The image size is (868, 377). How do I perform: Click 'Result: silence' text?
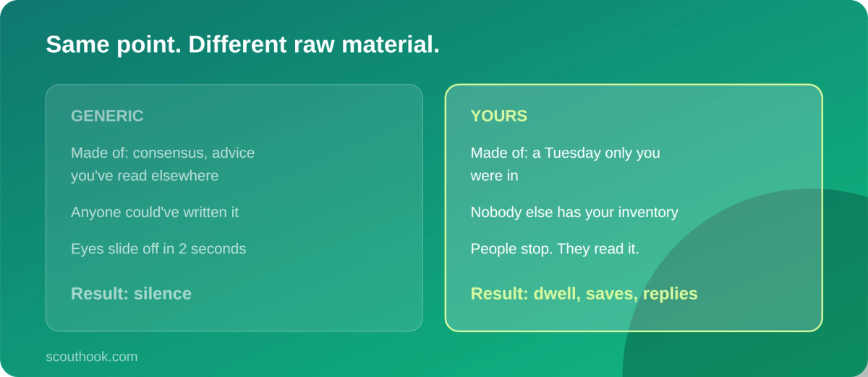(131, 293)
